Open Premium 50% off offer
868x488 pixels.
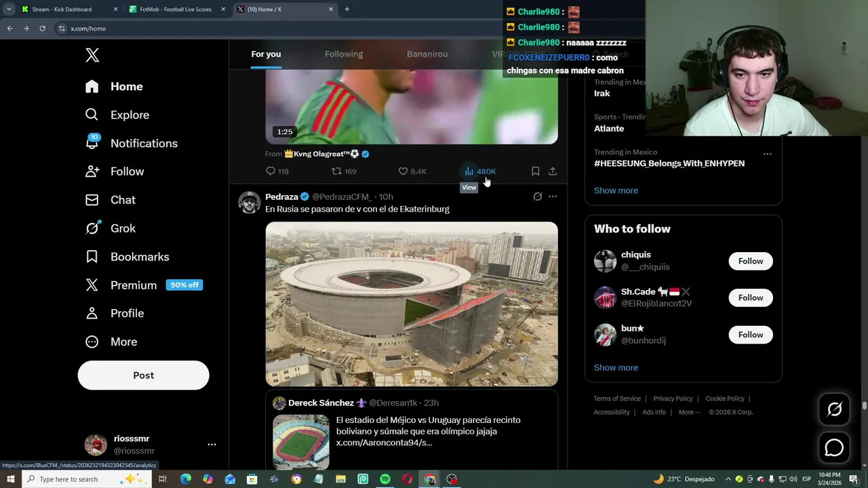(x=143, y=285)
